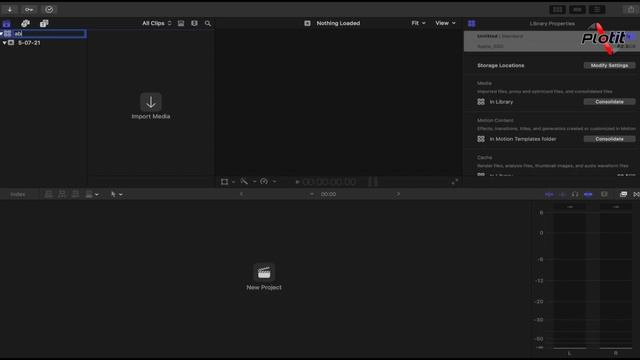Click the viewer timecode display
640x360 pixels.
click(x=329, y=182)
